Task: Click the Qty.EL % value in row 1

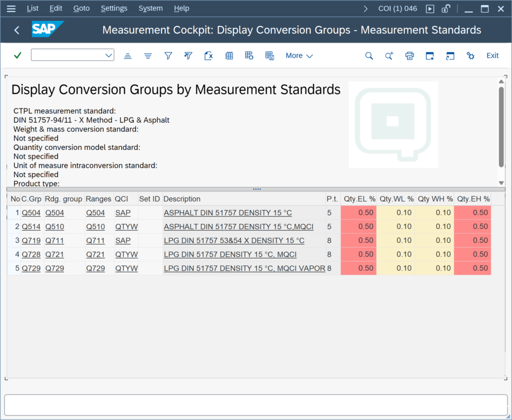Action: (x=358, y=212)
